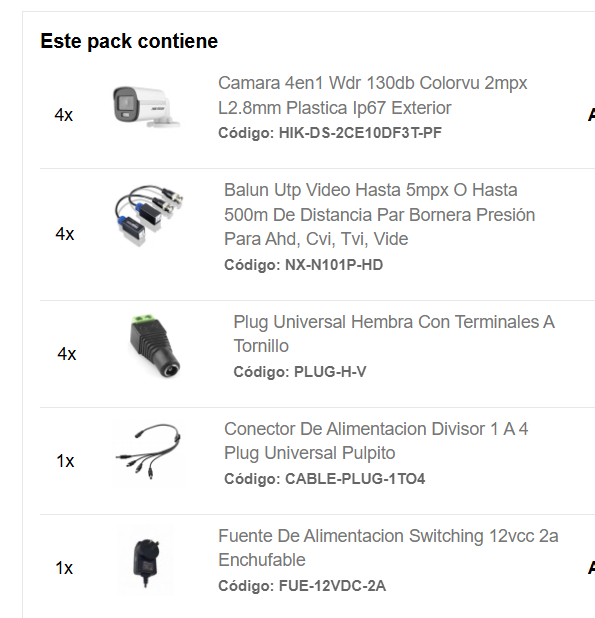This screenshot has height=618, width=595.
Task: Click the 4x quantity beside the balun
Action: click(65, 234)
